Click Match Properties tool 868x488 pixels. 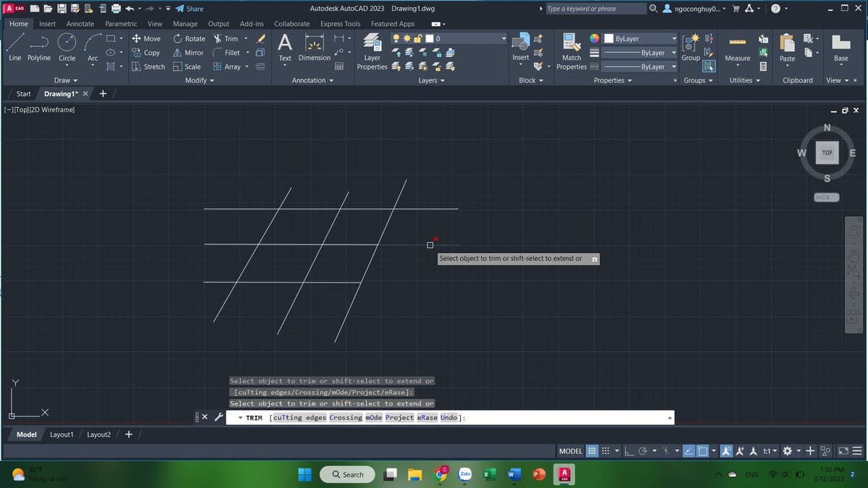[x=571, y=51]
